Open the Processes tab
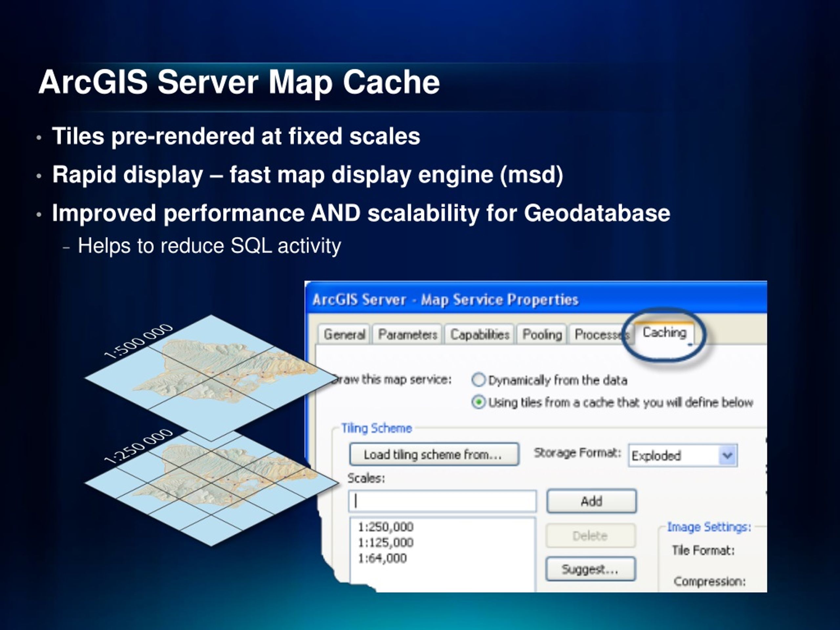This screenshot has height=630, width=840. pyautogui.click(x=600, y=335)
